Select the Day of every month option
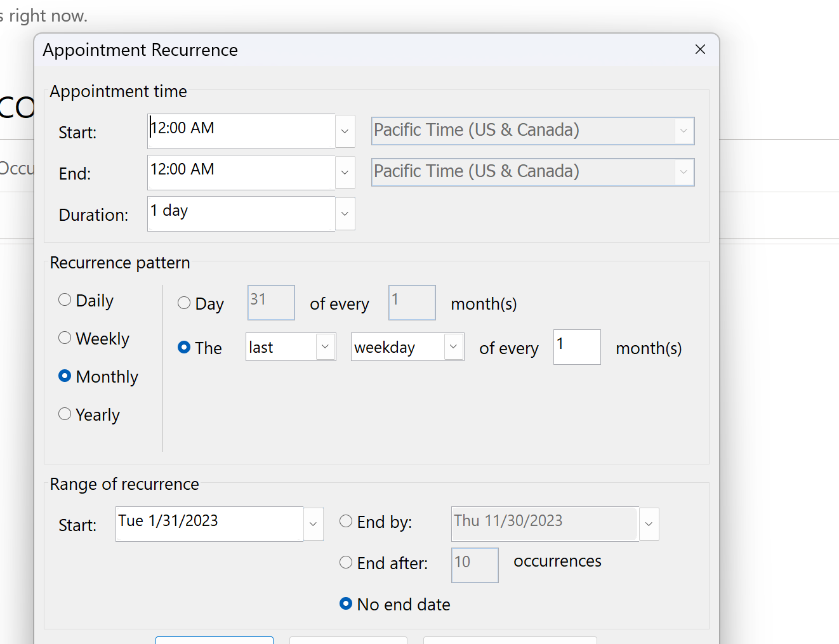Image resolution: width=839 pixels, height=644 pixels. tap(184, 303)
